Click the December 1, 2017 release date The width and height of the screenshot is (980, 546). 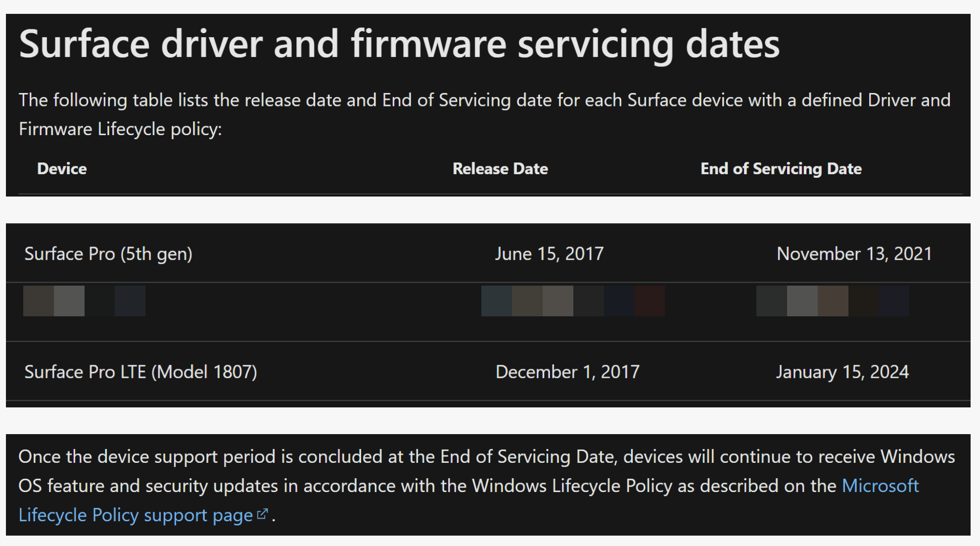(567, 372)
